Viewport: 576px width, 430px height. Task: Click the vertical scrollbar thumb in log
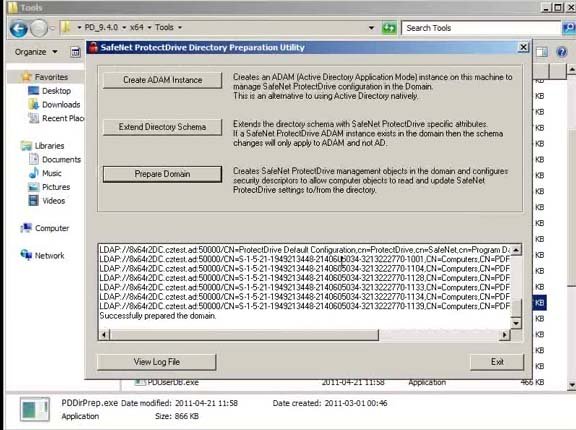[516, 308]
